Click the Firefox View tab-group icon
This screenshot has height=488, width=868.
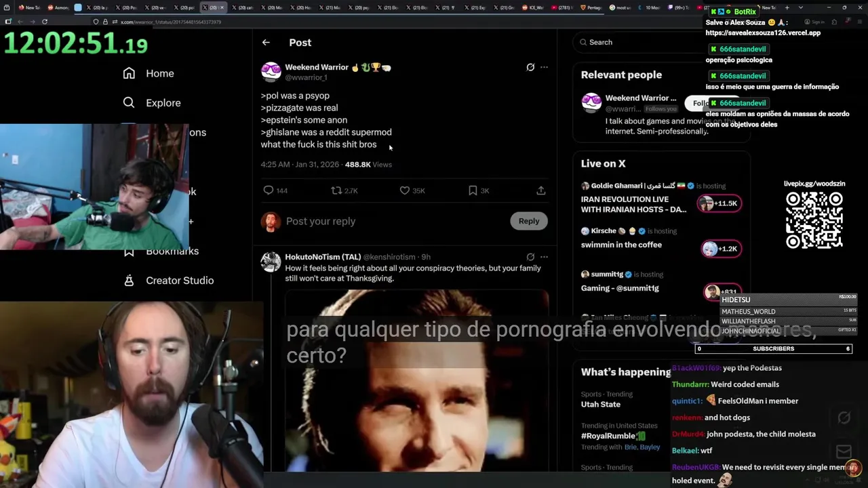click(7, 7)
